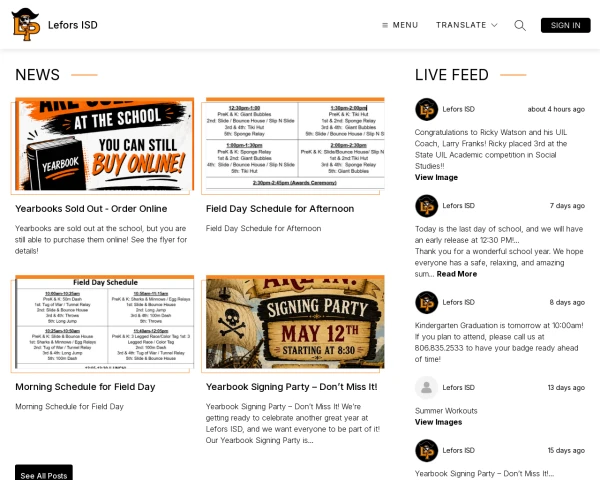Click avatar on the 15 days ago post
The height and width of the screenshot is (480, 600).
426,450
